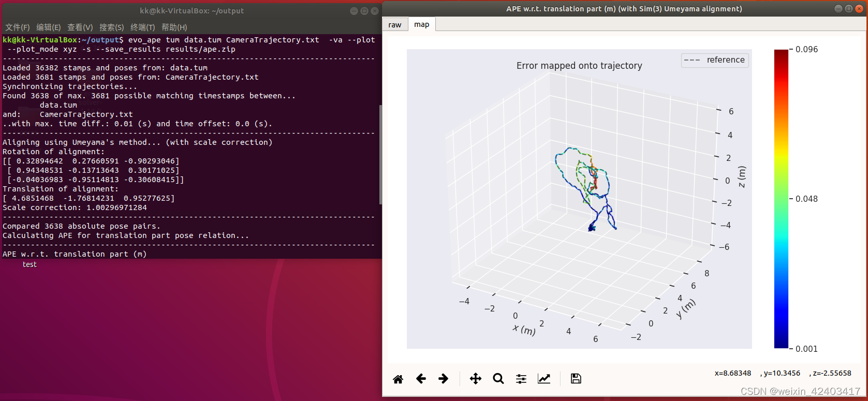The width and height of the screenshot is (868, 401).
Task: Click the 'Calculating APE for translation part' line
Action: pyautogui.click(x=126, y=235)
